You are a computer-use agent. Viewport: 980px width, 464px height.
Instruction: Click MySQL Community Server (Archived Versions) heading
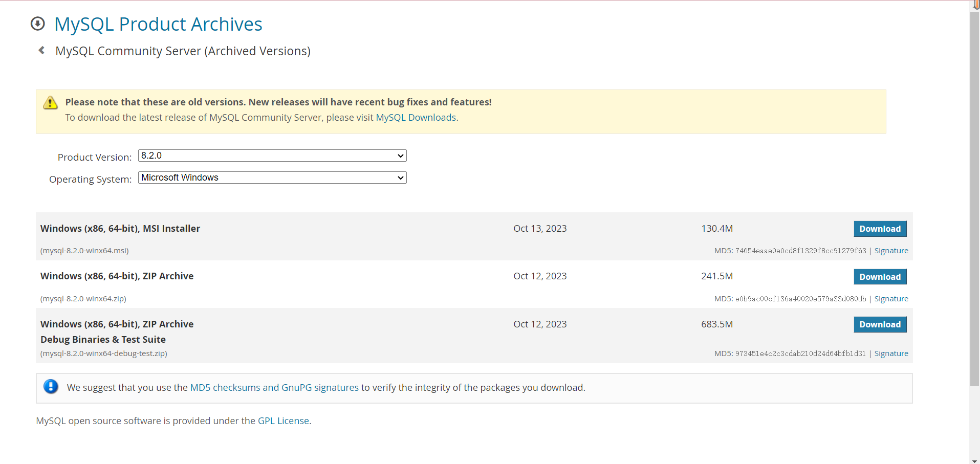(x=183, y=51)
